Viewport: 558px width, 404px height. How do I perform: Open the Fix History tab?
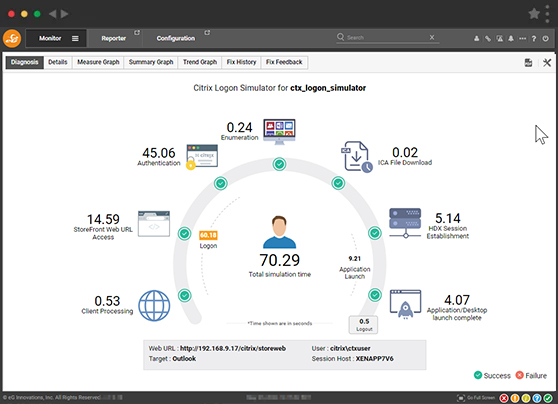241,62
